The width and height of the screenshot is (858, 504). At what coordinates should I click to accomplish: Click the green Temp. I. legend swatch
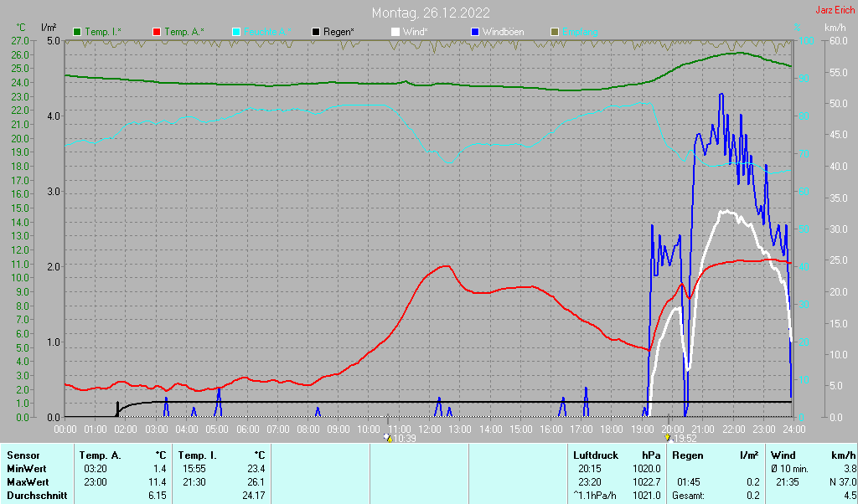pyautogui.click(x=78, y=32)
